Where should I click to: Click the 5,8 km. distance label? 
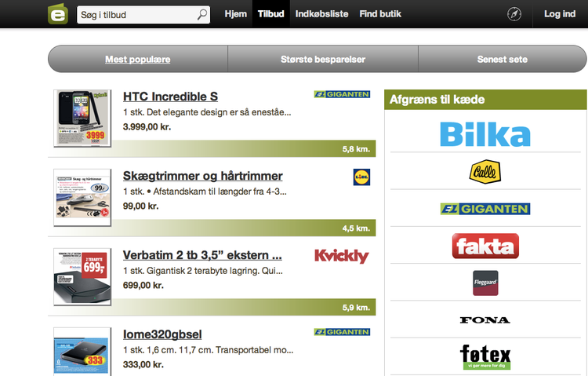click(x=356, y=149)
